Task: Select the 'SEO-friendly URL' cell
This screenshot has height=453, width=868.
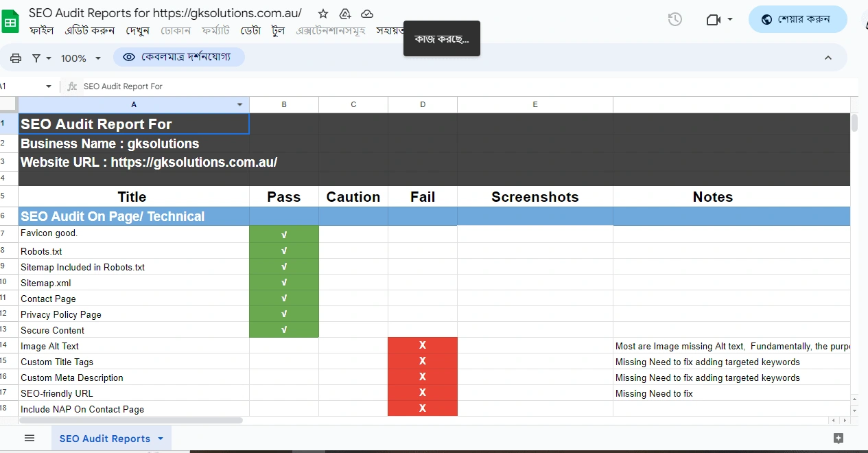Action: 134,393
